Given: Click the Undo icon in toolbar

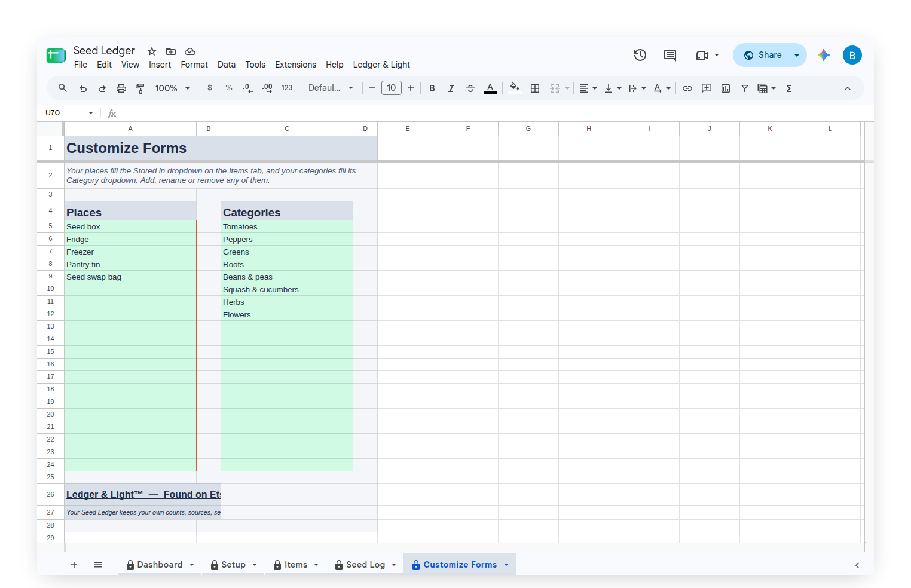Looking at the screenshot, I should click(x=83, y=88).
